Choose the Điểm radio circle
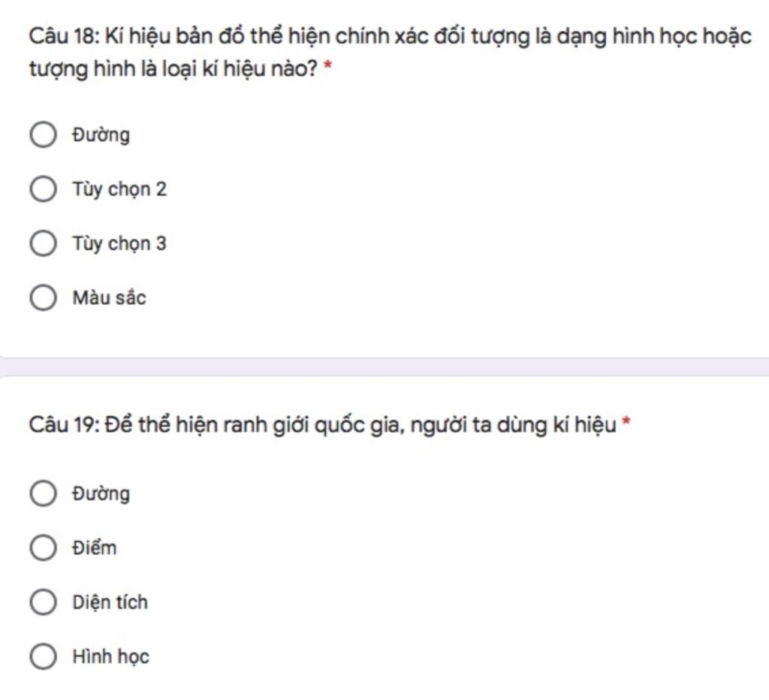The height and width of the screenshot is (700, 769). (x=43, y=548)
